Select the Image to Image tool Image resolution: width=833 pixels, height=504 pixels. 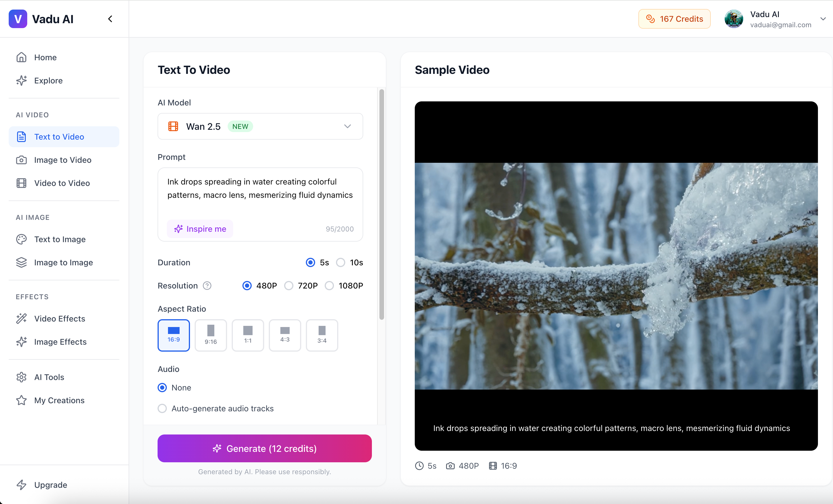[63, 262]
